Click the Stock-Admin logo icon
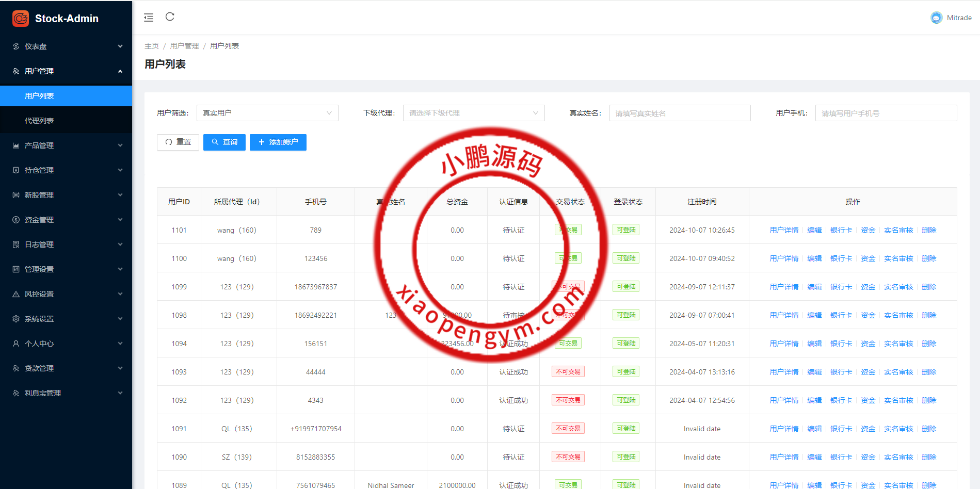The width and height of the screenshot is (980, 489). click(x=21, y=19)
